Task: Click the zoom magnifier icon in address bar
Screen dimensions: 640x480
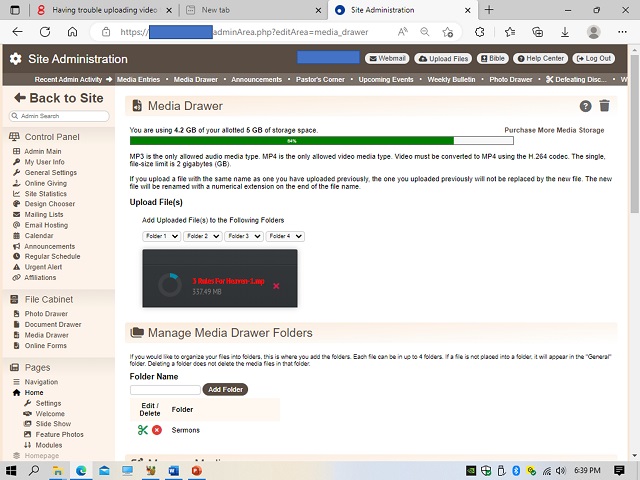Action: [425, 32]
